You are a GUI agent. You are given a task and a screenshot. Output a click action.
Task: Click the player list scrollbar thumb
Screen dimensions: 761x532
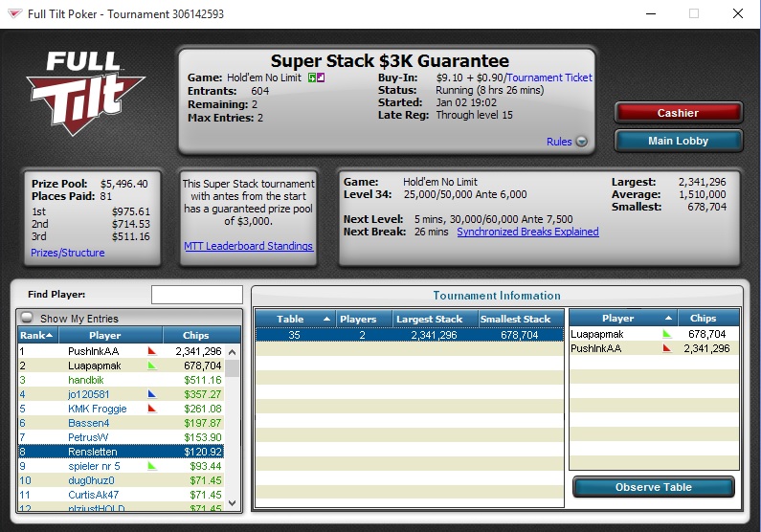click(232, 368)
